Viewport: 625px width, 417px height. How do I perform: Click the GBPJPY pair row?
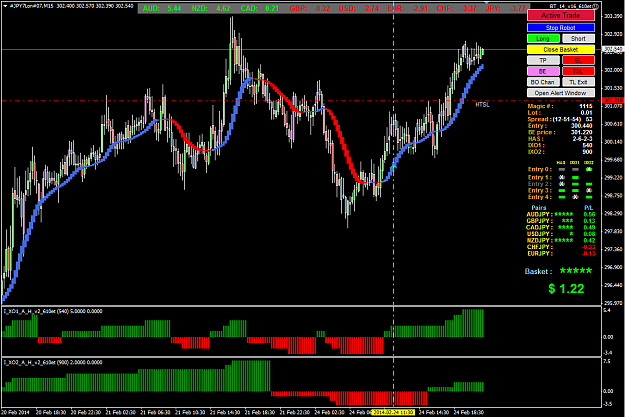pyautogui.click(x=561, y=221)
